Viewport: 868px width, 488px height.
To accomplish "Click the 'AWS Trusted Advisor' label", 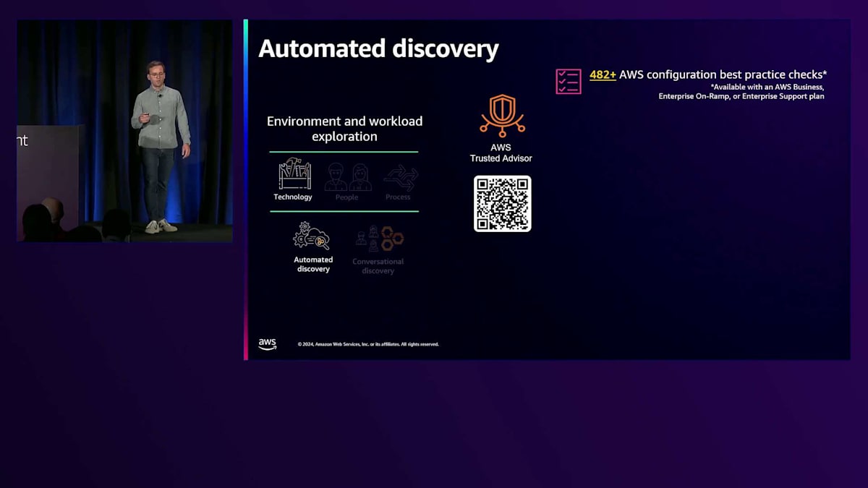I will [x=501, y=153].
